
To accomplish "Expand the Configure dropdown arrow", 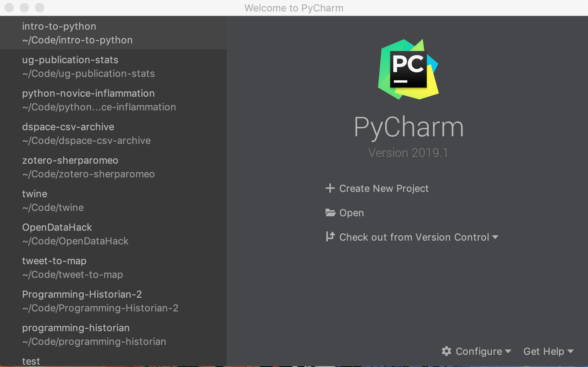I will coord(508,351).
